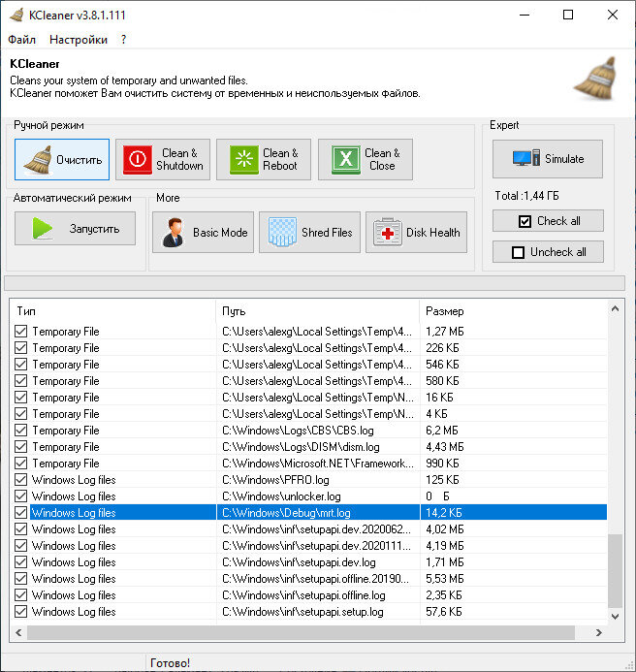The image size is (636, 672).
Task: Select the Microsoft.NET\Framework path cell
Action: [x=318, y=464]
